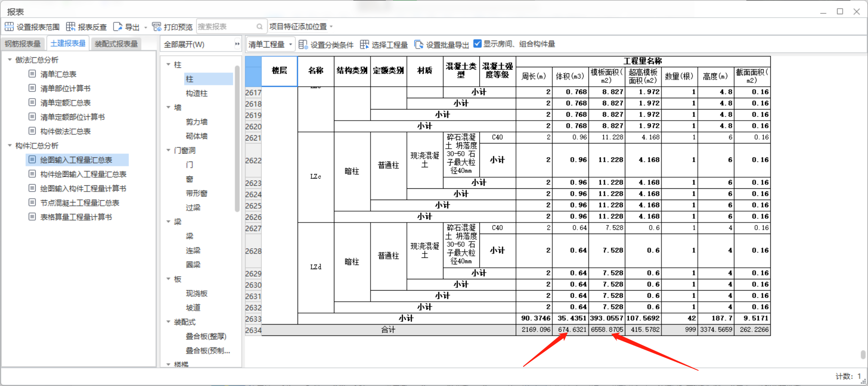Screen dimensions: 868x386
Task: Click document icon beside 构件绘图输入工程量汇总表
Action: [32, 174]
